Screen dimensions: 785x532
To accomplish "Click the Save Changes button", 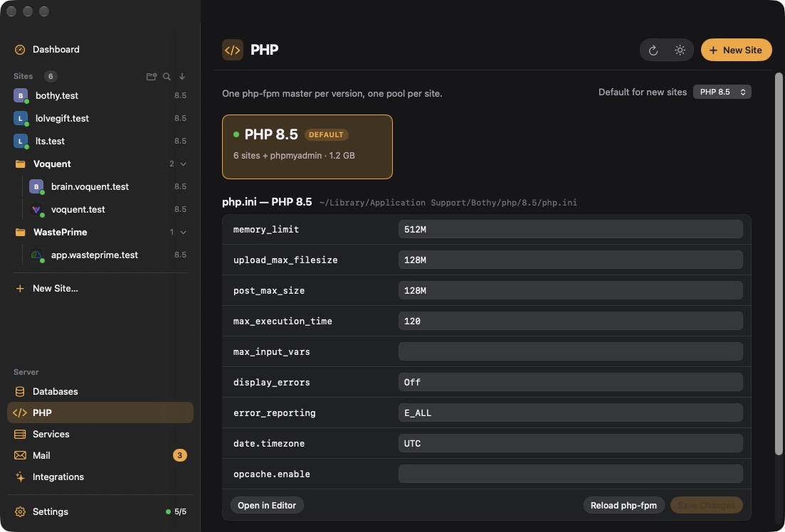I will pyautogui.click(x=707, y=506).
